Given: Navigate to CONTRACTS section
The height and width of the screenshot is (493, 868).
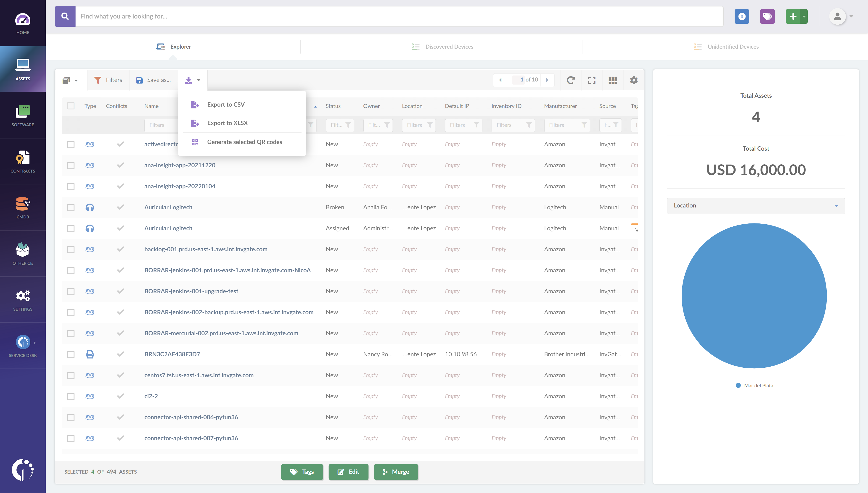Looking at the screenshot, I should (22, 161).
